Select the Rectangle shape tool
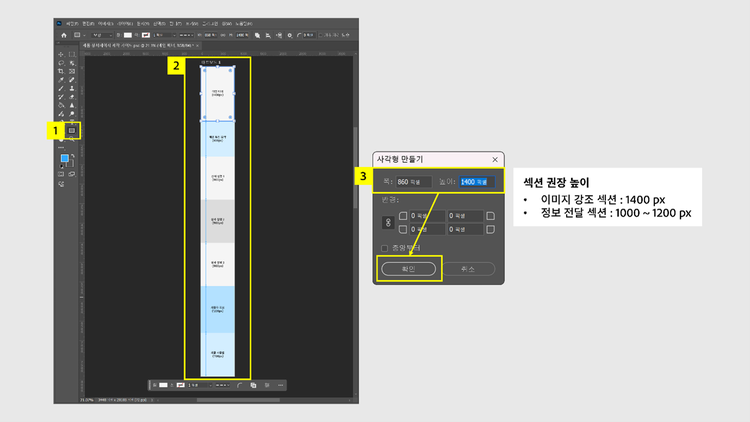Viewport: 750px width, 422px height. tap(72, 131)
